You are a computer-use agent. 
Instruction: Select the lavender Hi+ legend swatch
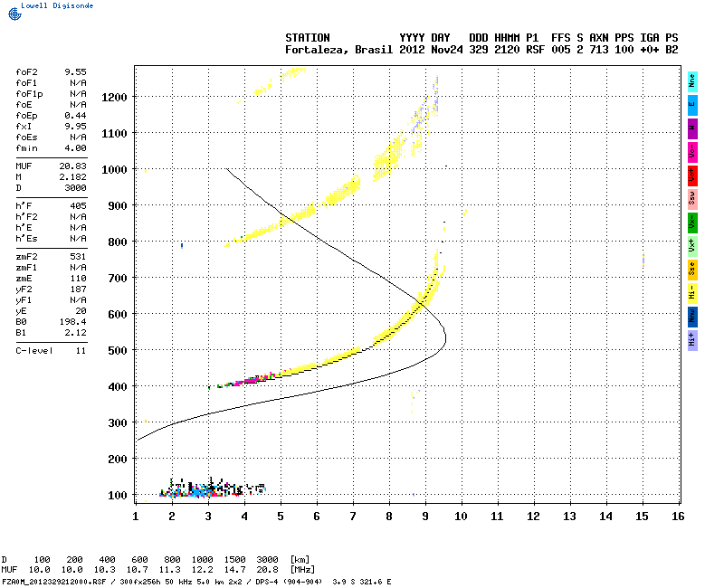pyautogui.click(x=692, y=341)
